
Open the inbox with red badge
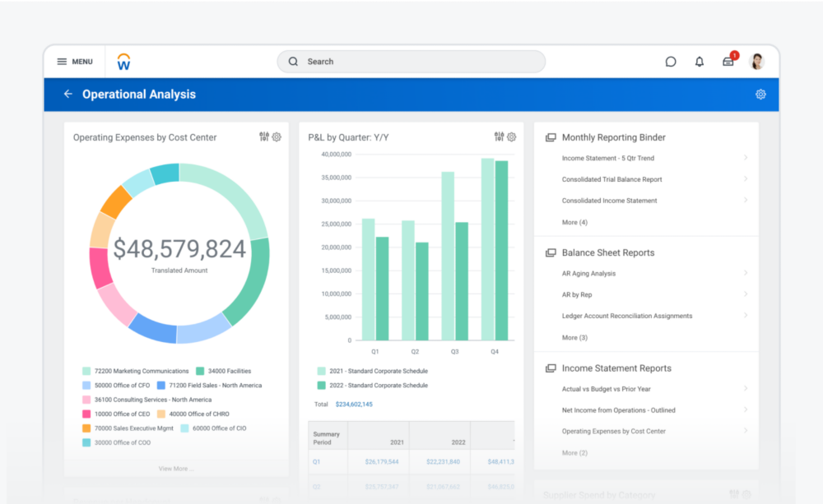728,62
